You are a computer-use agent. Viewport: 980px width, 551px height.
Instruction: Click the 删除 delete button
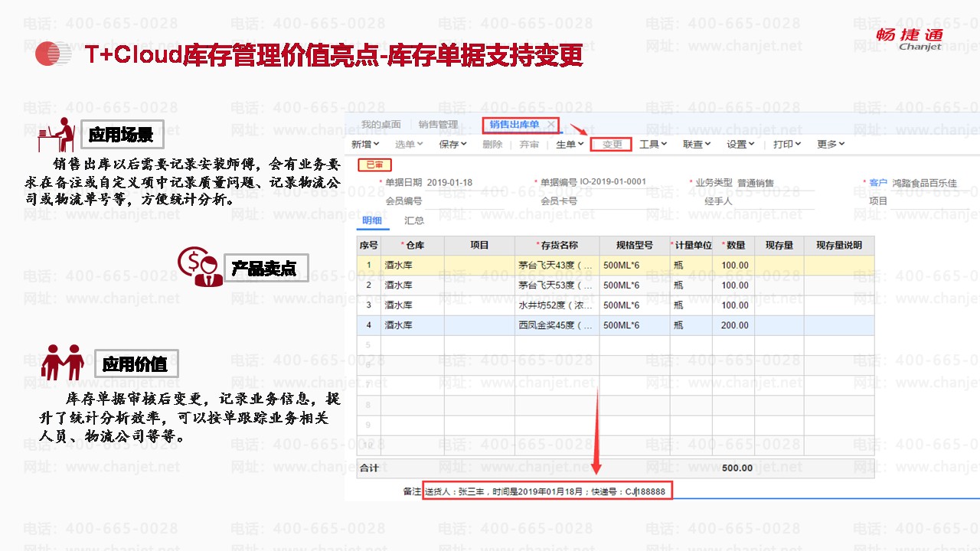(493, 144)
